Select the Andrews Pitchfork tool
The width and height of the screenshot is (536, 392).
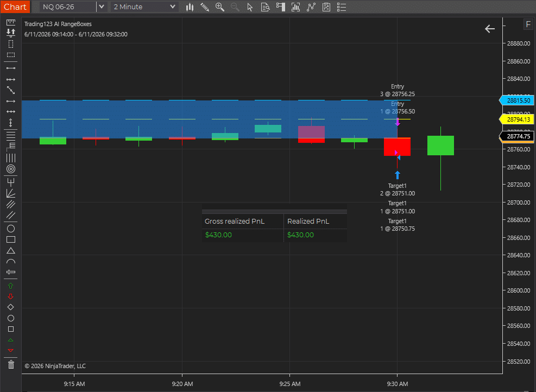[11, 182]
